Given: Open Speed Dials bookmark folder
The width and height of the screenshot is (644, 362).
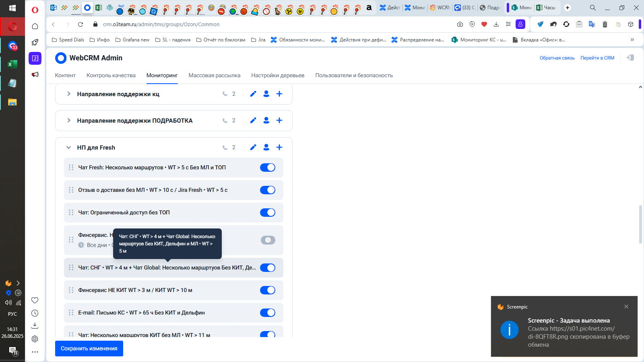Looking at the screenshot, I should click(68, 39).
